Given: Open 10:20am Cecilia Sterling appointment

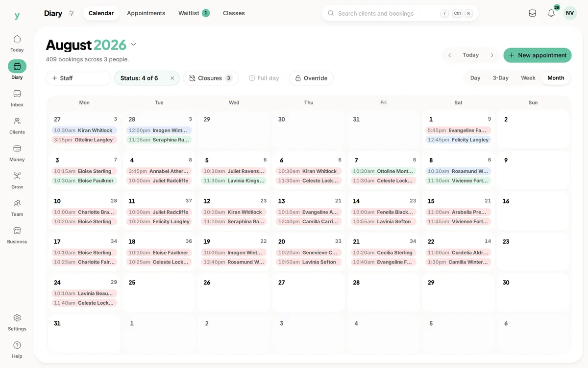Looking at the screenshot, I should point(383,253).
